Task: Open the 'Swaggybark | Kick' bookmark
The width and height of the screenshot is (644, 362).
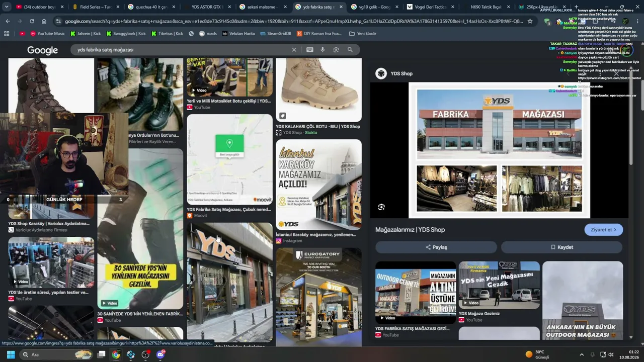Action: 125,34
